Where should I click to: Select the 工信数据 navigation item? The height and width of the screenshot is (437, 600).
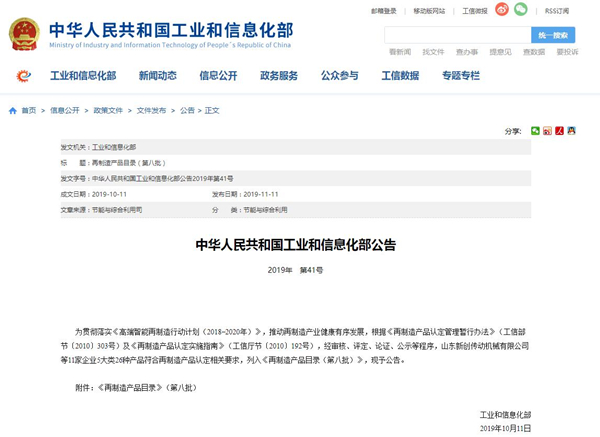(x=400, y=76)
